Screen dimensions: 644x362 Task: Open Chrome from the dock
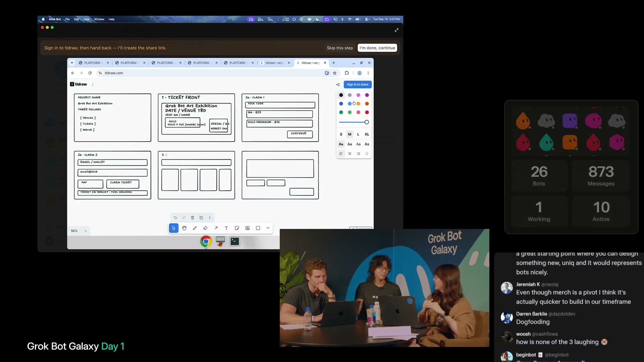(206, 241)
